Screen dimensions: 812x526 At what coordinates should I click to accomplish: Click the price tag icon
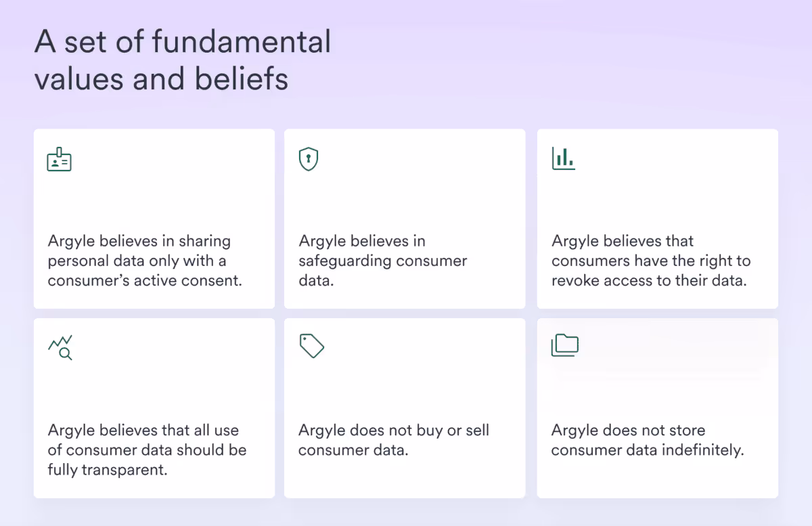coord(312,345)
